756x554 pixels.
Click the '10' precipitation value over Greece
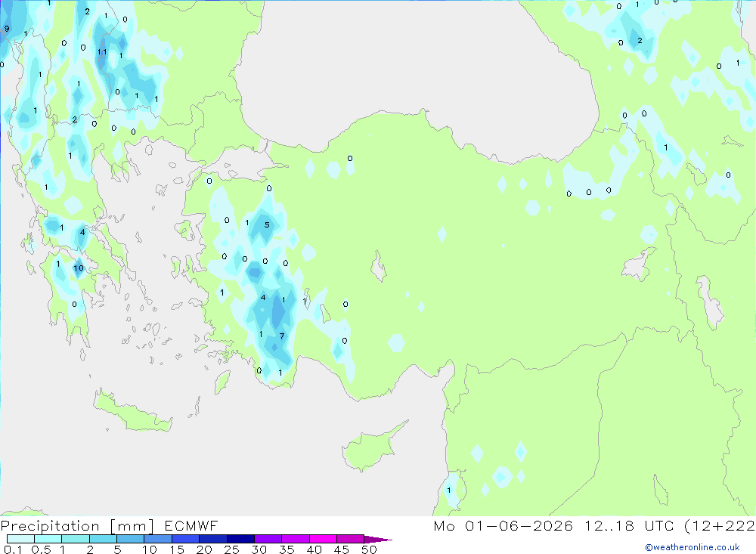pos(78,268)
